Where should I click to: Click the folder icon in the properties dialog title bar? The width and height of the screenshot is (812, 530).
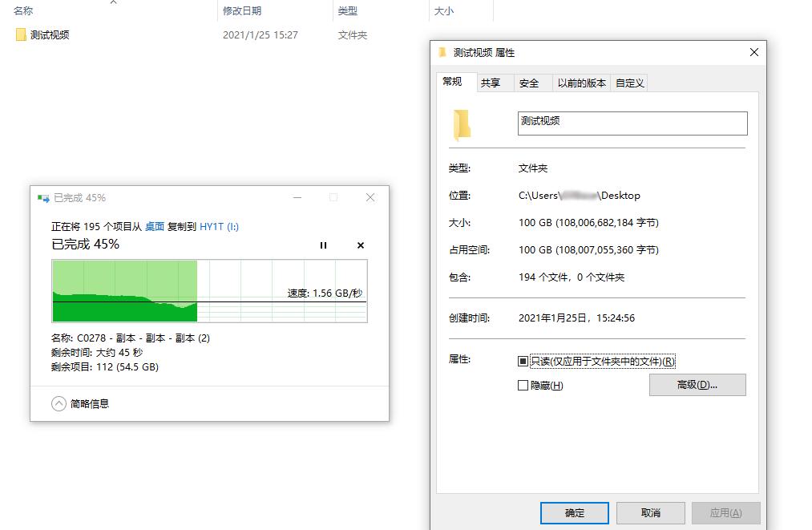(442, 52)
